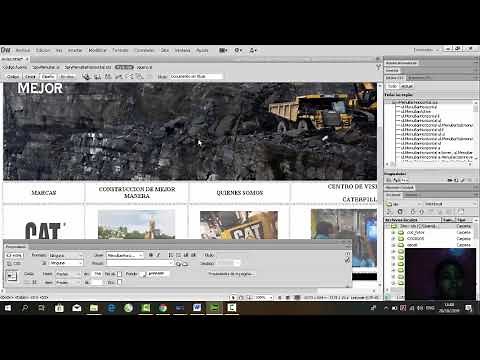Viewport: 480px width, 360px height.
Task: Select the css_fotos folder
Action: (x=415, y=232)
